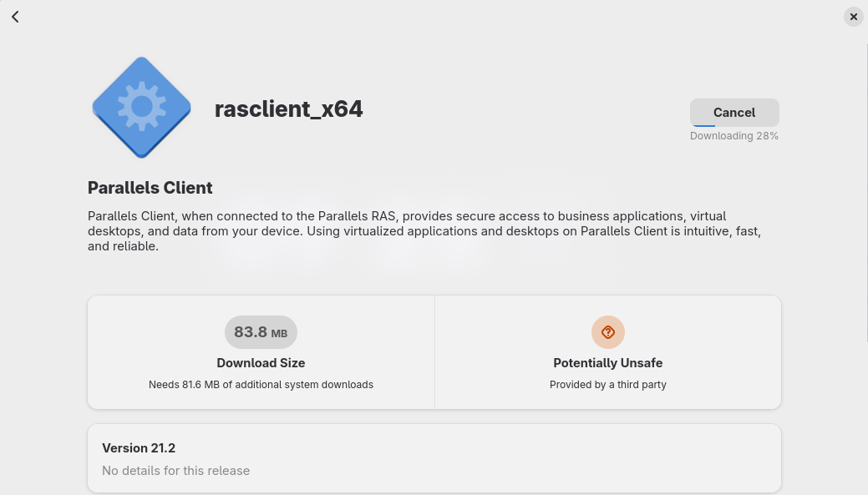
Task: Click the Parallels Client description paragraph
Action: (x=424, y=231)
